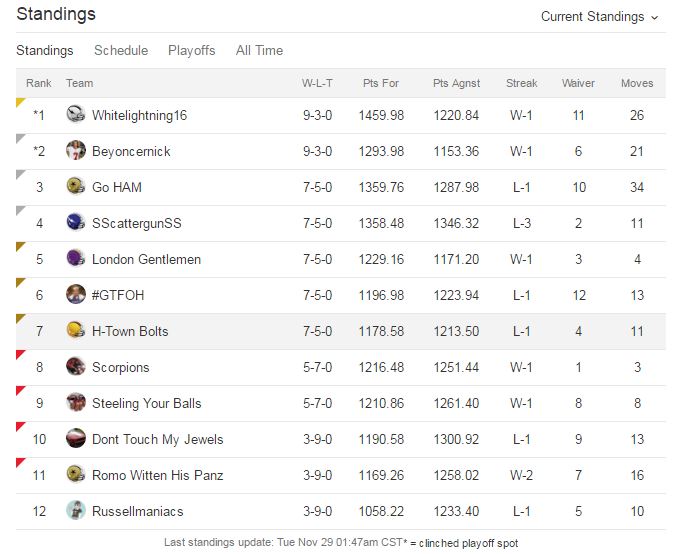The image size is (676, 554).
Task: Open the Playoffs tab
Action: pyautogui.click(x=191, y=51)
